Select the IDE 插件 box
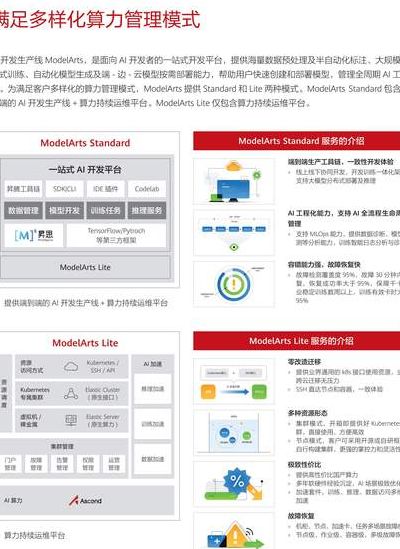The image size is (400, 549). point(105,189)
